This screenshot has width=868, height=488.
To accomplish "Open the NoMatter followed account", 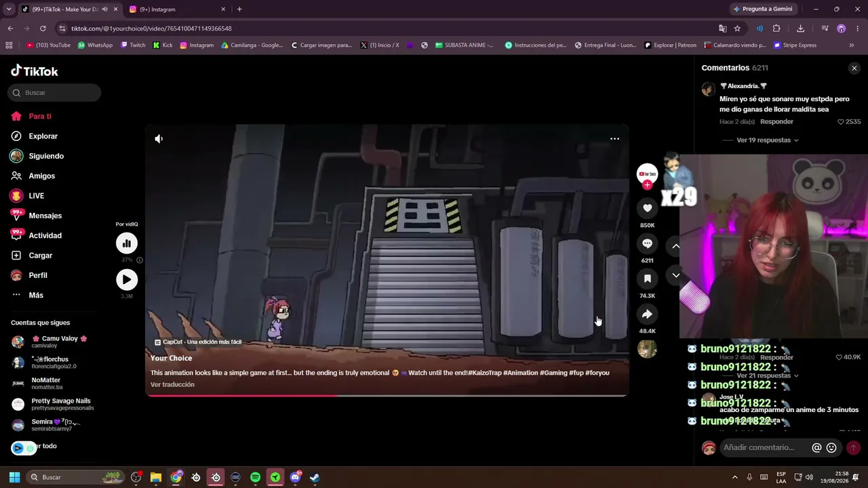I will (45, 384).
